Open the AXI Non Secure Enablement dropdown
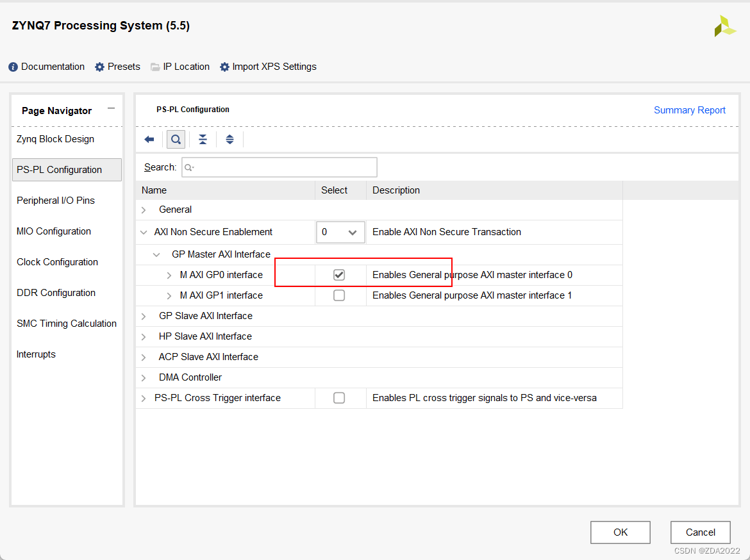The height and width of the screenshot is (560, 750). (340, 232)
